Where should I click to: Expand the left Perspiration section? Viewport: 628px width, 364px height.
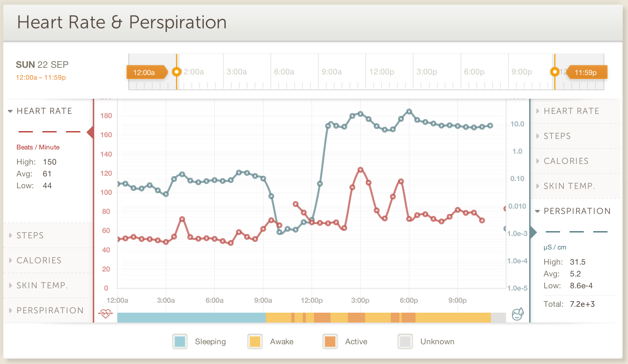click(50, 310)
